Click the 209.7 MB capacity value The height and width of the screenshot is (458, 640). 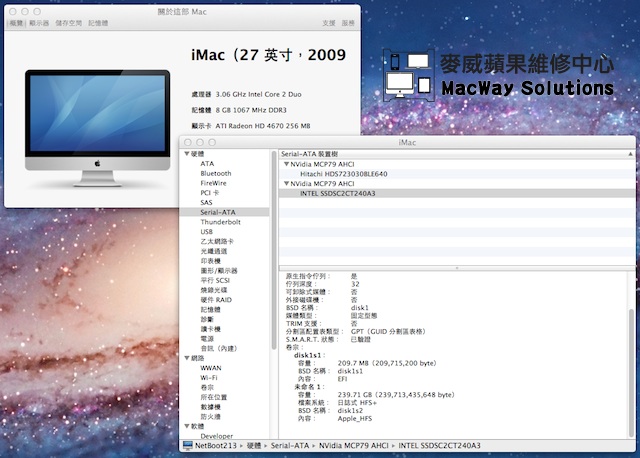pyautogui.click(x=387, y=363)
